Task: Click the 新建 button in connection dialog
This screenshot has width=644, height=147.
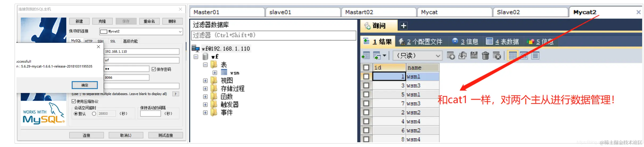Action: coord(79,21)
